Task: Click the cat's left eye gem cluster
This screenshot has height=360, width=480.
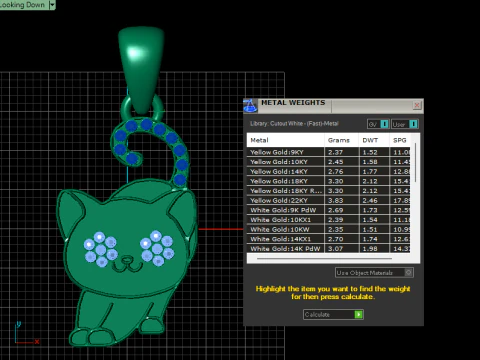Action: pos(100,249)
